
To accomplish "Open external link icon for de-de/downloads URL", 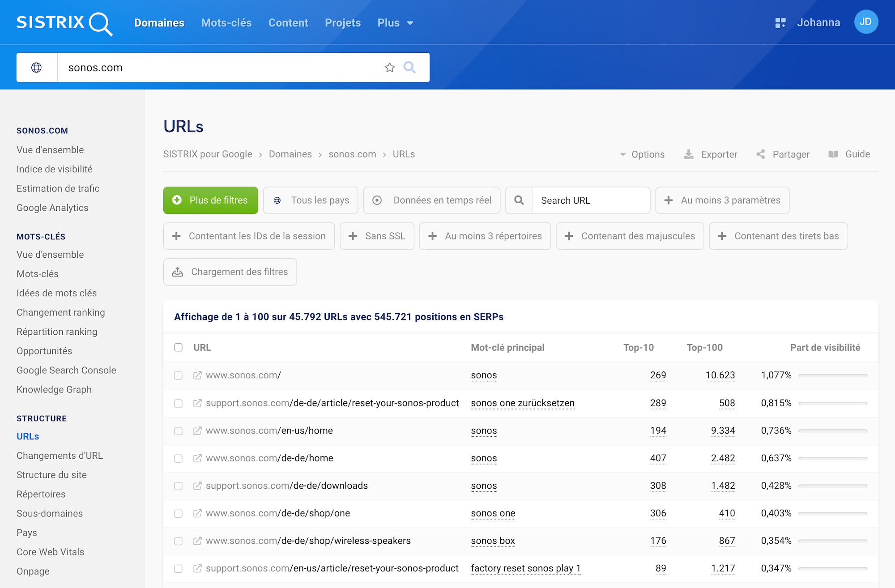I will [x=197, y=486].
